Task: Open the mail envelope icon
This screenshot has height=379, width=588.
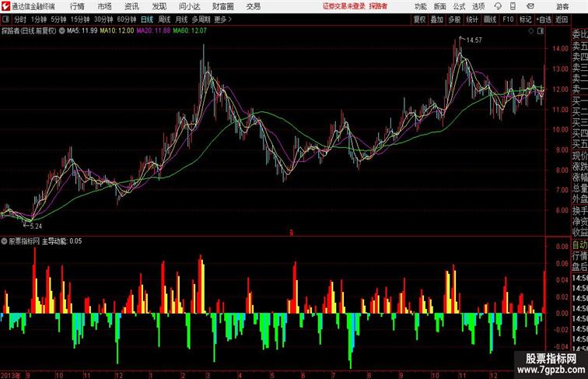Action: point(530,6)
